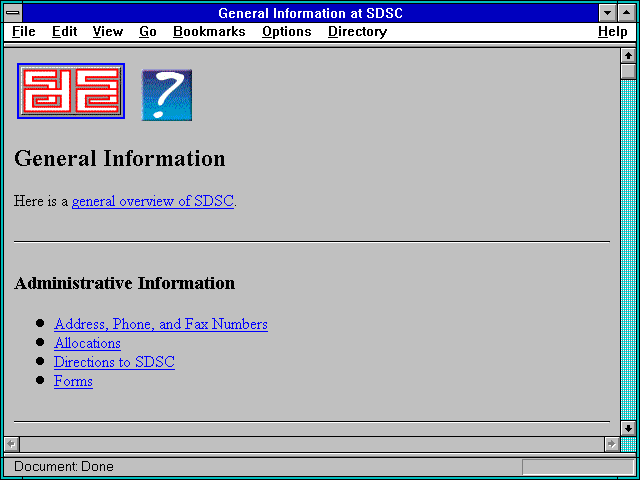Open the Help menu
This screenshot has width=640, height=480.
613,31
